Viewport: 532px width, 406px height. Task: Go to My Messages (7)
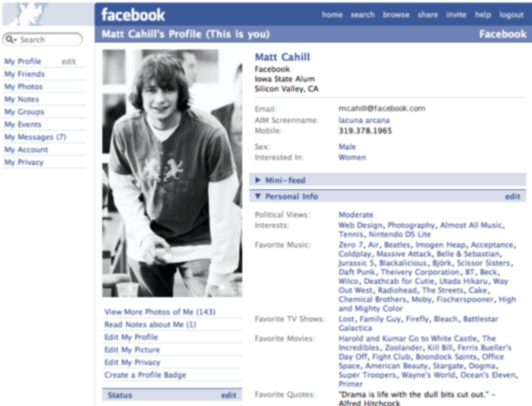point(35,137)
